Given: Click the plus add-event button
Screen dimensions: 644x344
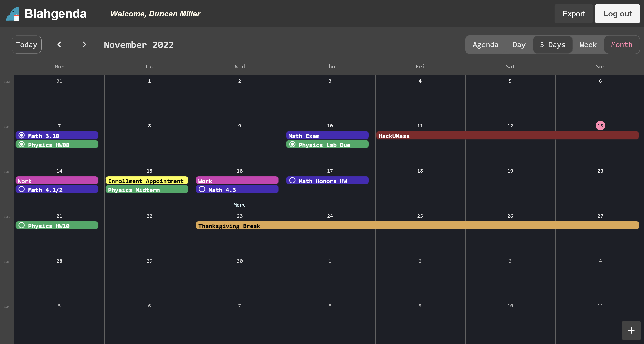Looking at the screenshot, I should coord(631,330).
